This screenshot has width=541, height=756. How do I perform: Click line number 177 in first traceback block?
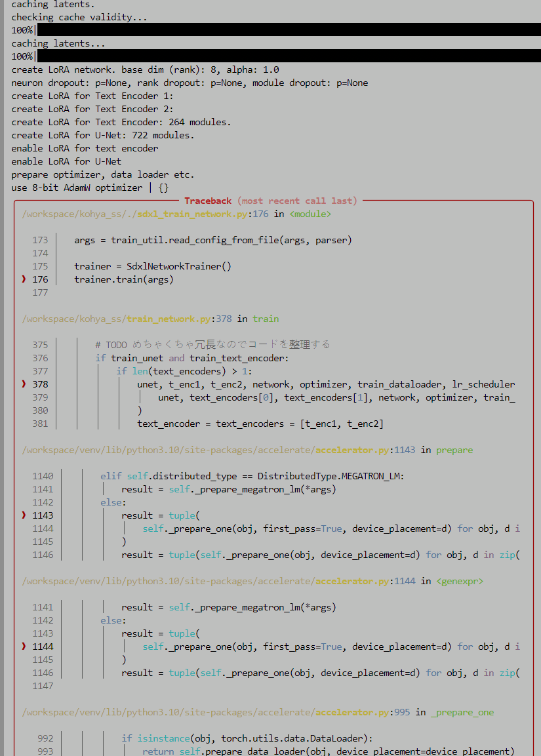click(40, 292)
